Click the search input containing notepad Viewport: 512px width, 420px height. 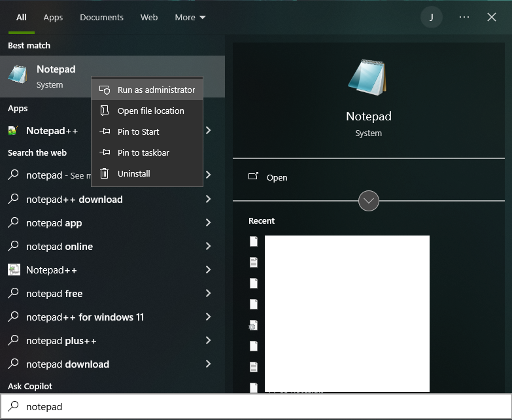coord(256,406)
